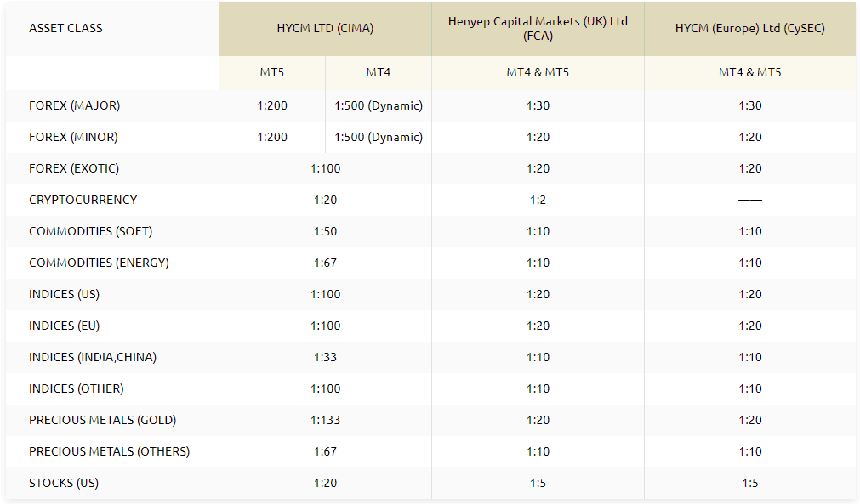Click CRYPTOCURRENCY CIMA value 1:20
This screenshot has width=860, height=504.
[x=325, y=200]
